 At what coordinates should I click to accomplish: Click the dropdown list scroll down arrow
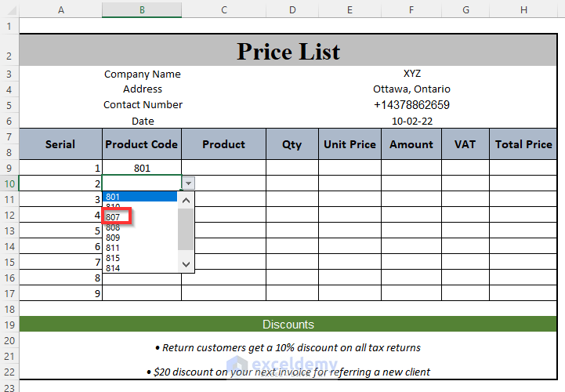click(187, 264)
